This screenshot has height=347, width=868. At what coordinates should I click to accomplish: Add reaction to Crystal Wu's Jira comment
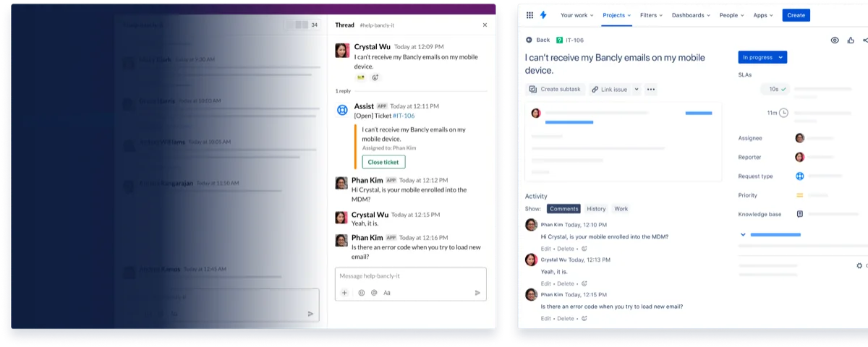click(x=584, y=283)
